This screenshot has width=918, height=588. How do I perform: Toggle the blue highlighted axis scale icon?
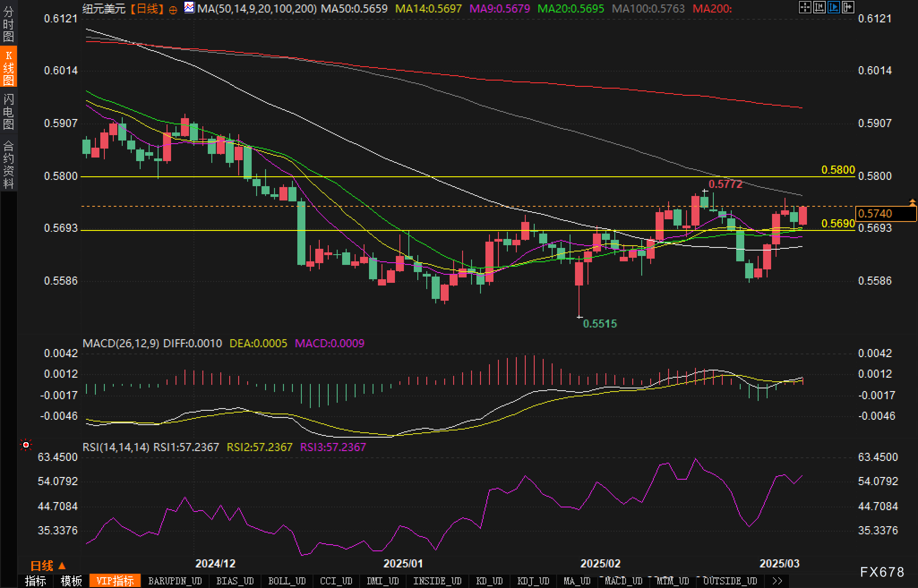click(x=833, y=7)
